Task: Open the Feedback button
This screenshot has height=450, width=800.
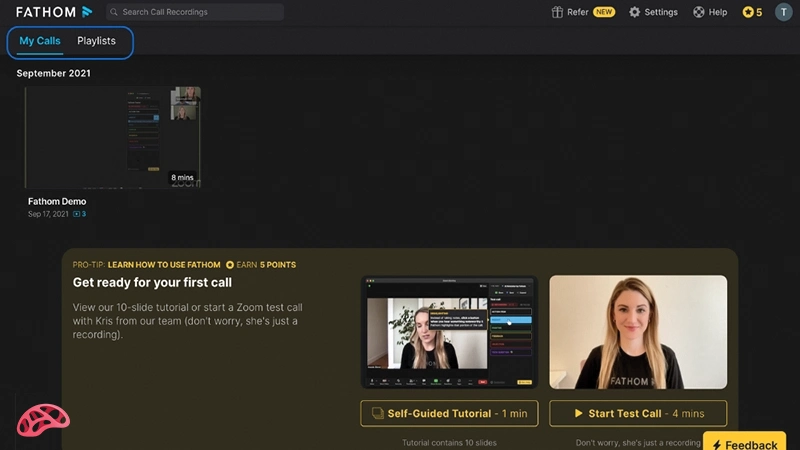Action: 744,444
